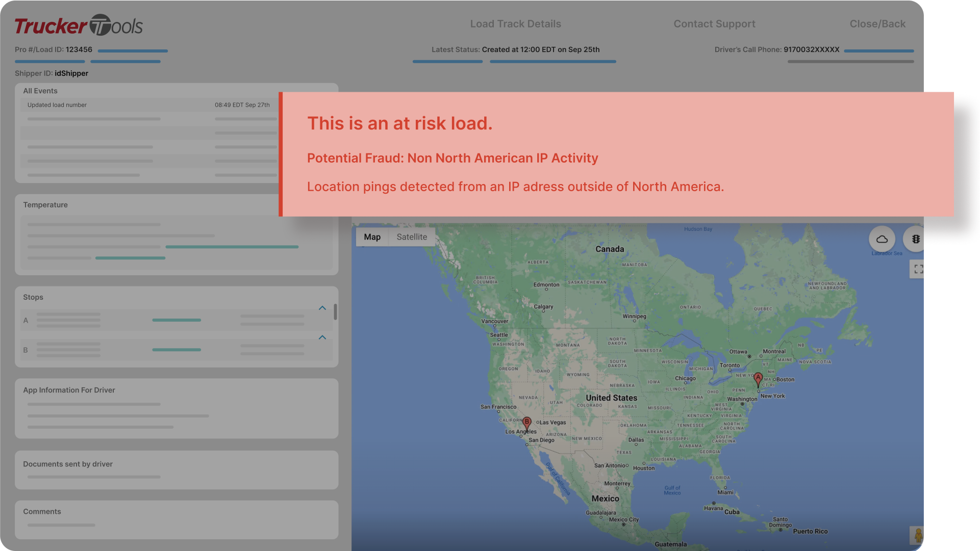
Task: Click map marker A near New York
Action: pyautogui.click(x=758, y=379)
